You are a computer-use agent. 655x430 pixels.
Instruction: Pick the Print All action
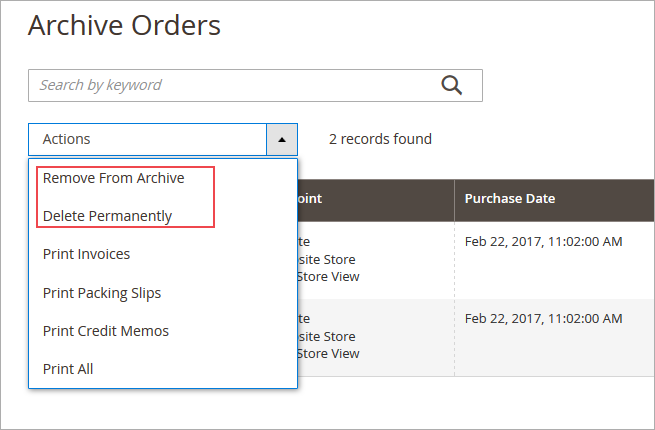tap(68, 369)
